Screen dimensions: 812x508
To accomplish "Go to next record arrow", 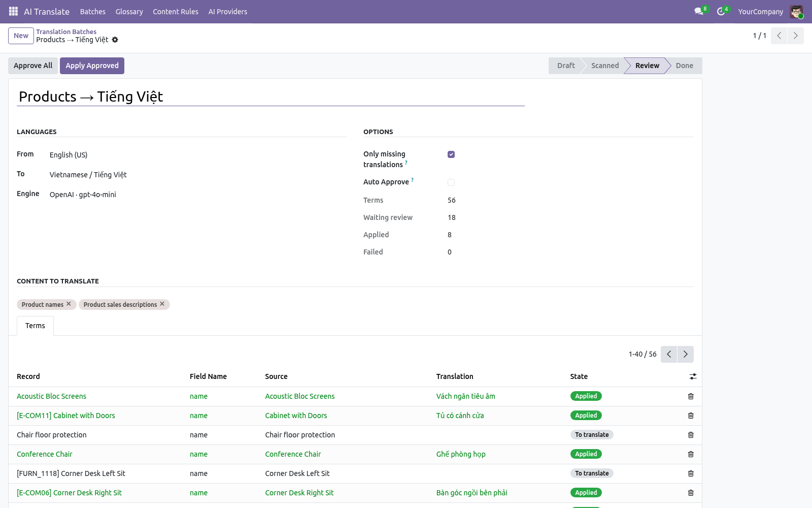I will [795, 36].
